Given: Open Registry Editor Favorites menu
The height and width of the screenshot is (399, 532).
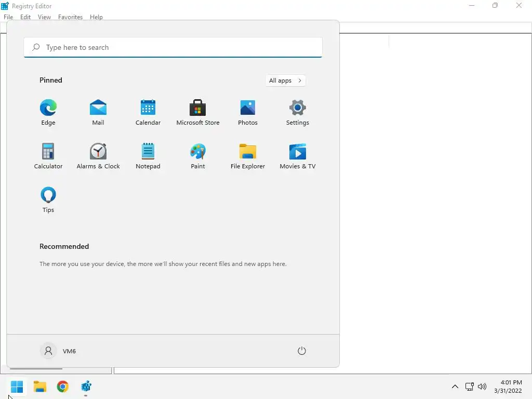Looking at the screenshot, I should coord(70,17).
